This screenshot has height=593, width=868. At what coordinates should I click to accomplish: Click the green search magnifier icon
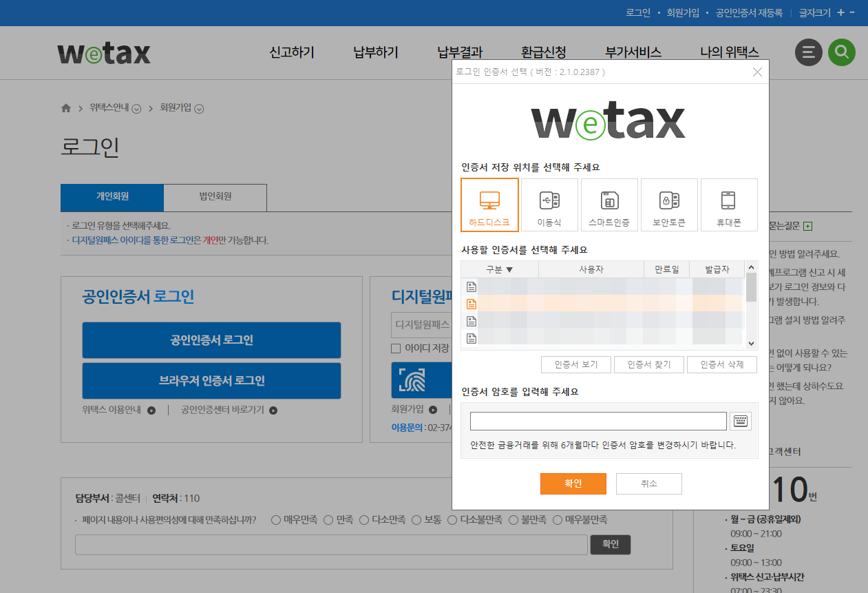841,52
